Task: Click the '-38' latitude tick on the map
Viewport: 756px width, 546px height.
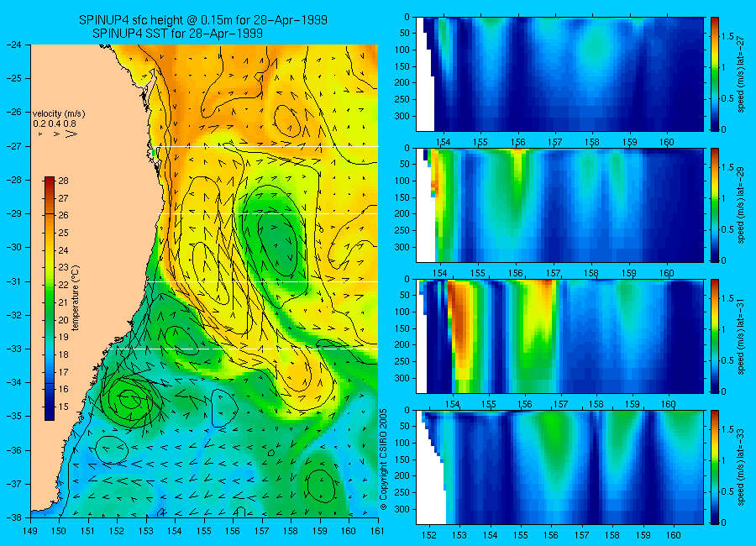Action: (14, 517)
